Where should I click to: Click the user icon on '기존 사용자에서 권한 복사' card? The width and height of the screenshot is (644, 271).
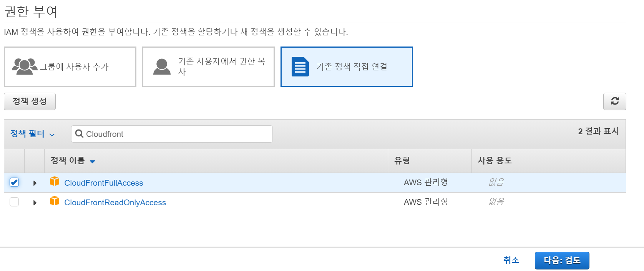161,65
